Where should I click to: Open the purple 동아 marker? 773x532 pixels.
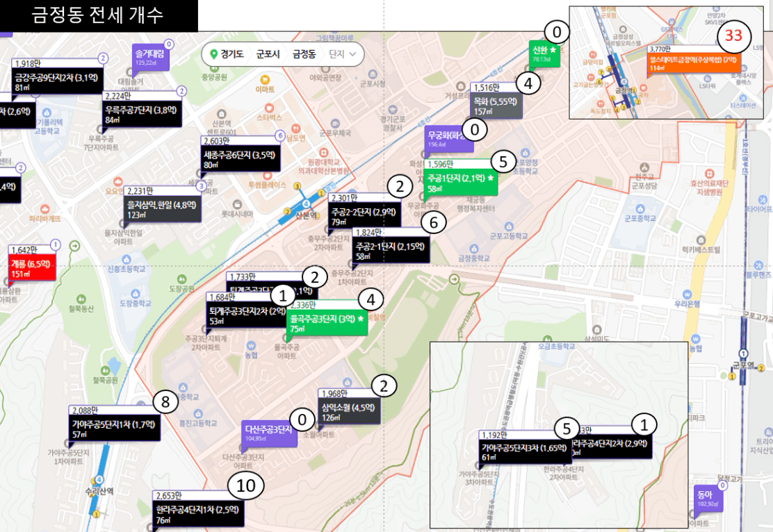(708, 499)
